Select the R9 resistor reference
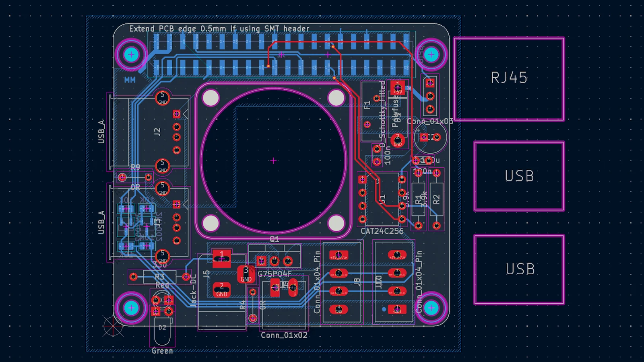This screenshot has width=644, height=362. click(135, 167)
